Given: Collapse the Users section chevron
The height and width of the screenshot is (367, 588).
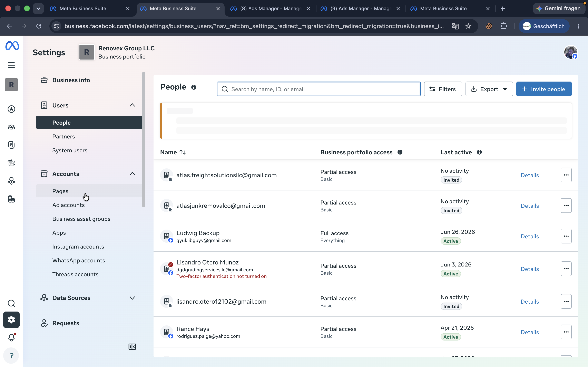Looking at the screenshot, I should coord(132,105).
